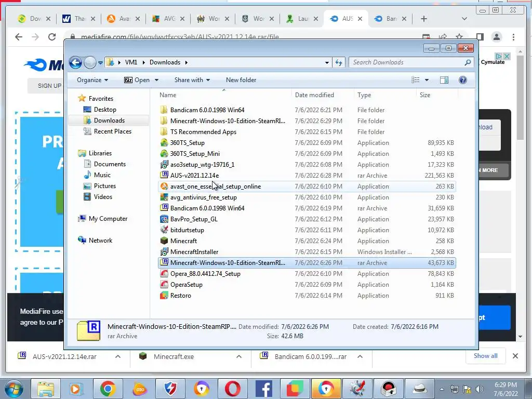
Task: Click Show all downloads
Action: coord(486,356)
